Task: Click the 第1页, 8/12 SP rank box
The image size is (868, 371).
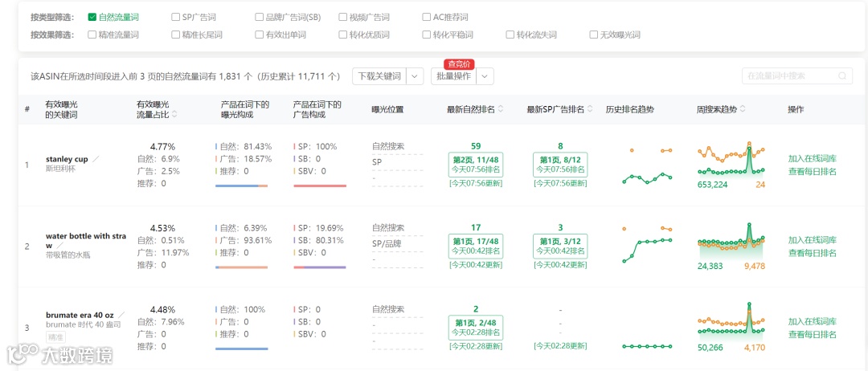Action: 560,164
